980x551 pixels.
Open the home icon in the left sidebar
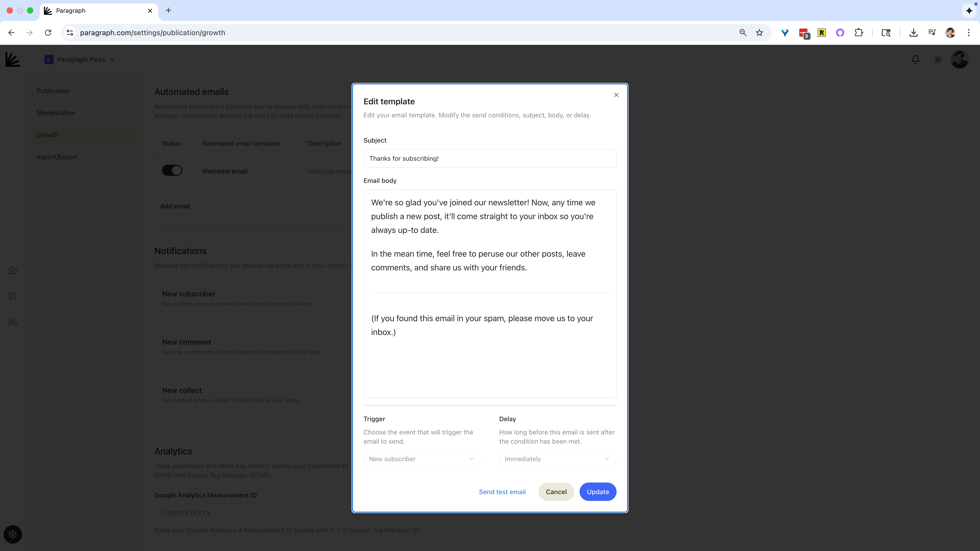13,270
